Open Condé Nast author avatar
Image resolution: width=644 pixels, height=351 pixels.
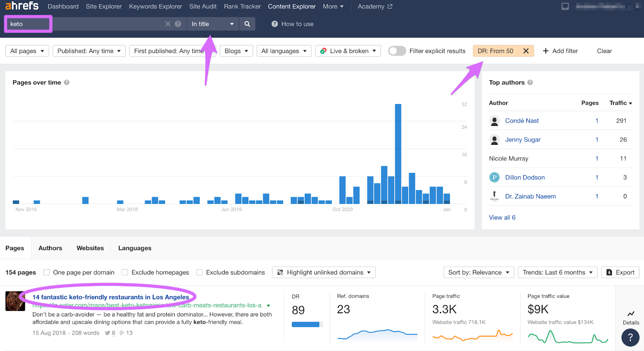[494, 121]
